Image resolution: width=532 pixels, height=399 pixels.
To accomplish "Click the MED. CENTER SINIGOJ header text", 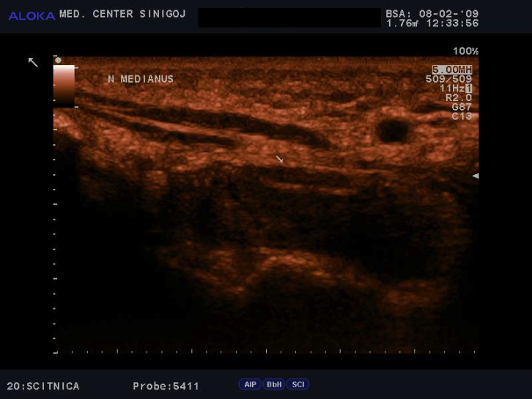I will pyautogui.click(x=122, y=14).
